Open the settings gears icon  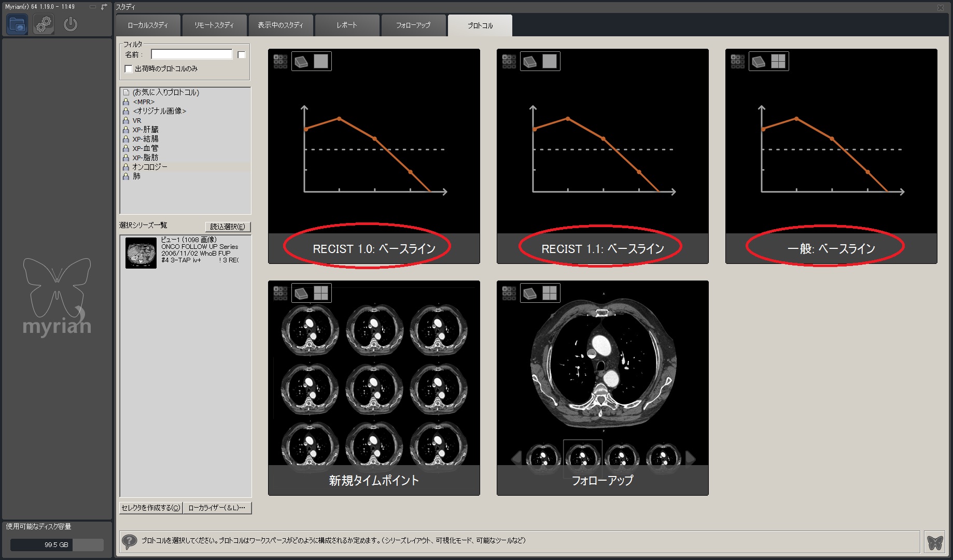click(44, 24)
